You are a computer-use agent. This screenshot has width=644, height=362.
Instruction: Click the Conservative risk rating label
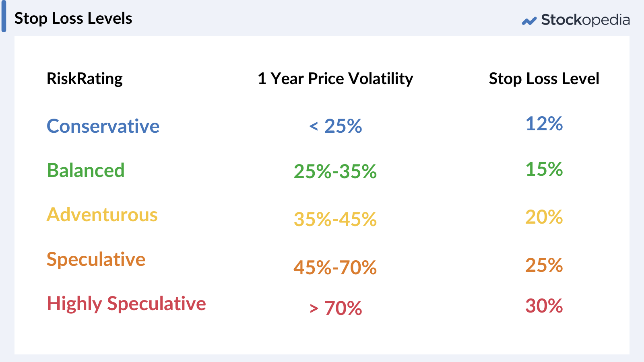pos(103,126)
